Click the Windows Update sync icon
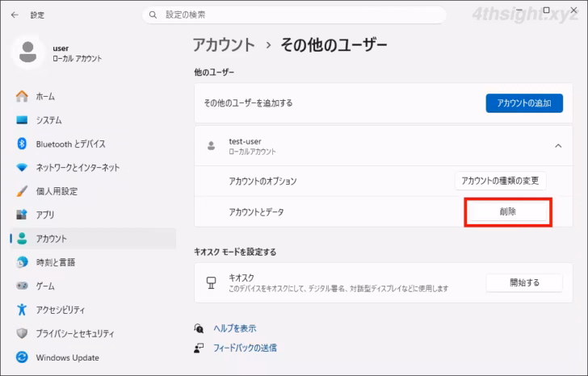 [22, 357]
